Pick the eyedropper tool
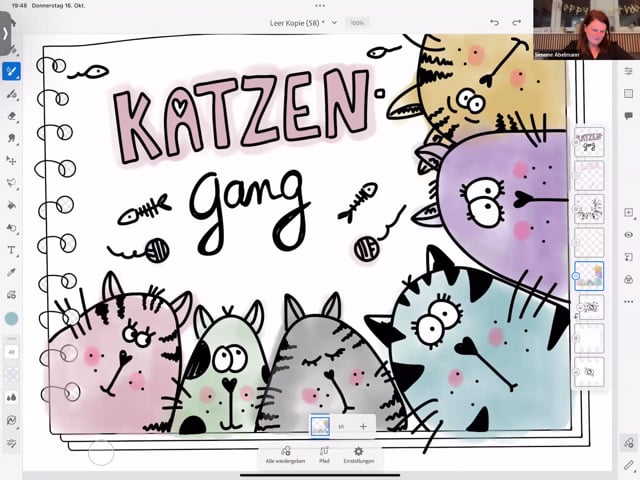 (x=12, y=272)
